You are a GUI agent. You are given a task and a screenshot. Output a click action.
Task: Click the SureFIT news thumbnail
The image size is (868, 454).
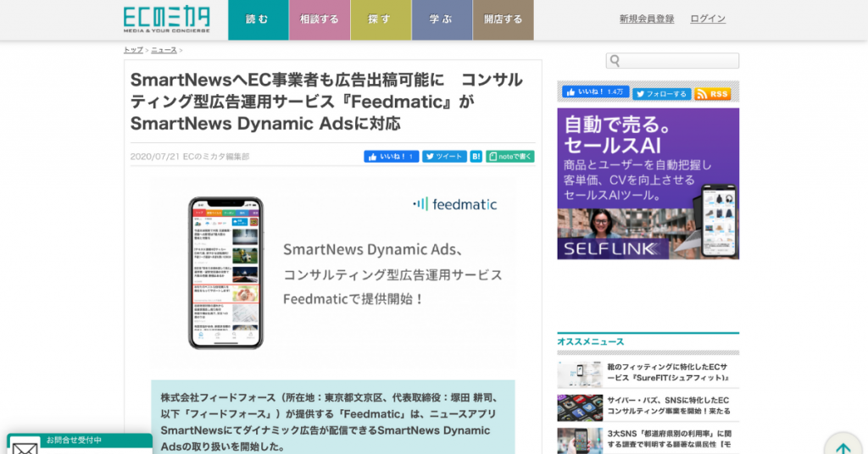[x=580, y=374]
